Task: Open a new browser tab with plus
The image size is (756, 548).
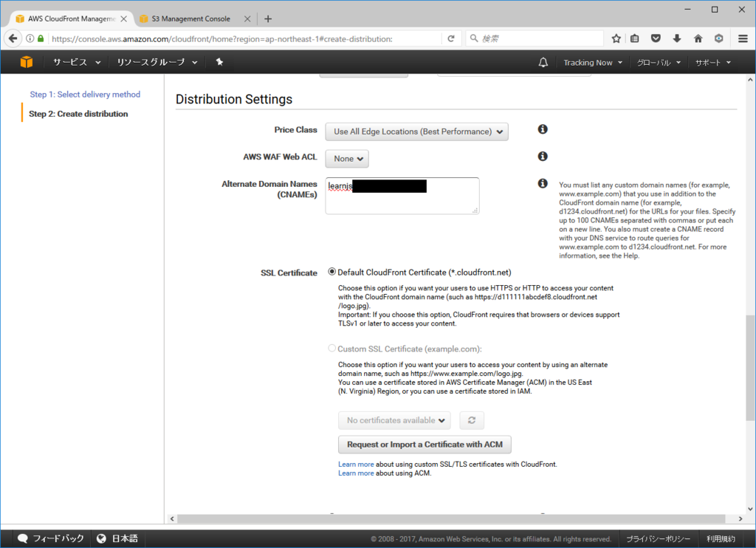Action: point(268,18)
